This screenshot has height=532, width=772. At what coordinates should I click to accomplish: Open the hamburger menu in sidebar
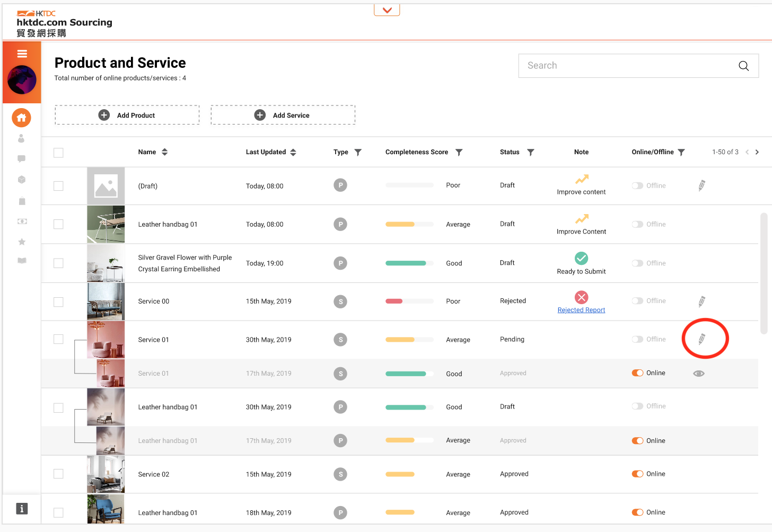click(22, 54)
